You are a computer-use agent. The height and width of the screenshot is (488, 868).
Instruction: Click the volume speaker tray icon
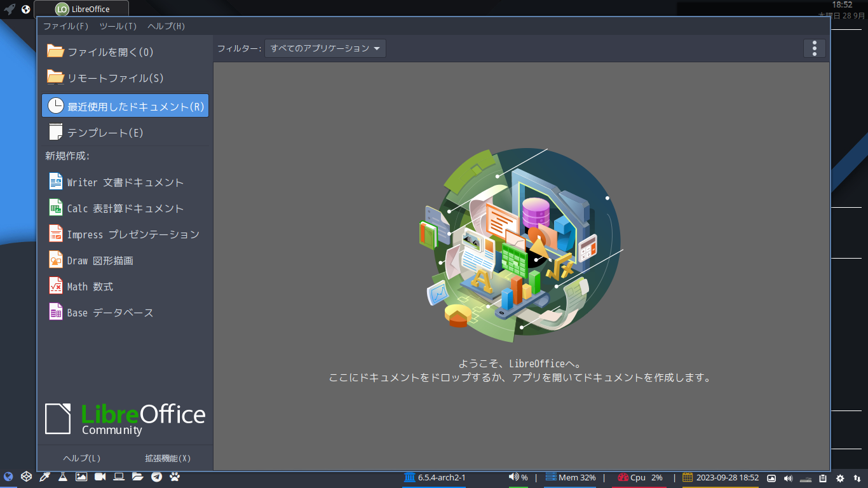point(789,478)
